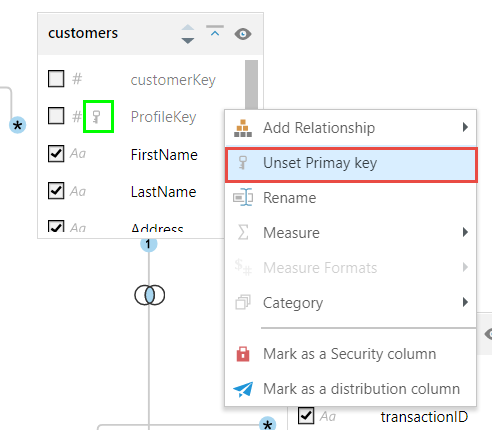
Task: Expand the Measure submenu arrow
Action: coord(465,232)
